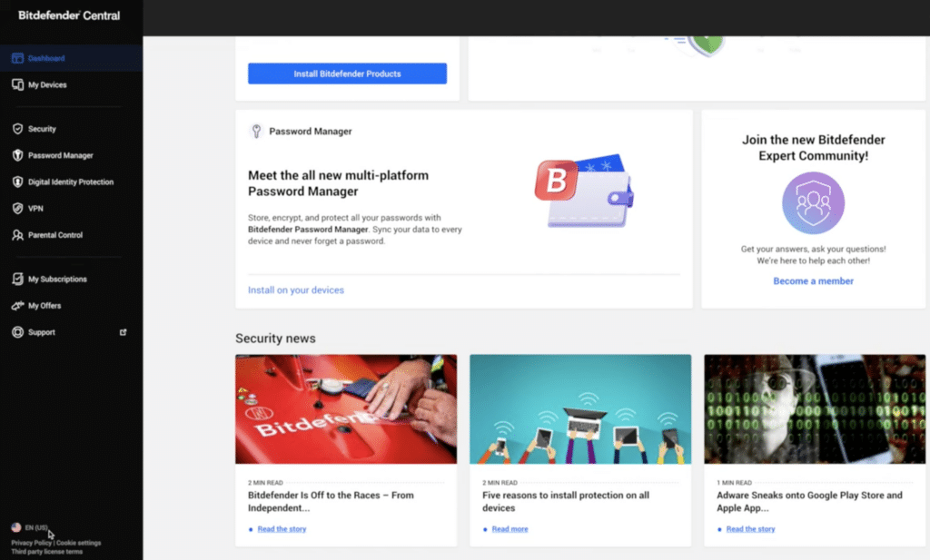Click the Parental Control people icon
This screenshot has width=930, height=560.
[x=17, y=235]
